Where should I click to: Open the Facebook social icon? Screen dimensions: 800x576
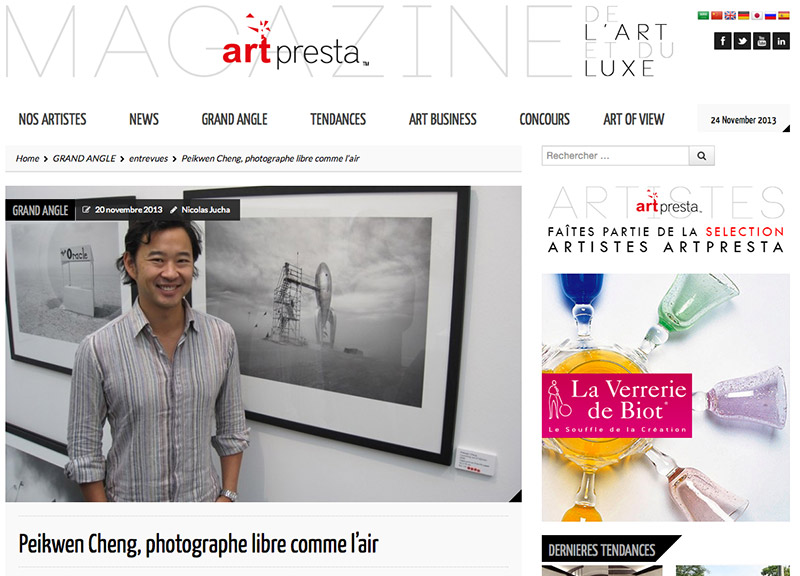[x=722, y=40]
